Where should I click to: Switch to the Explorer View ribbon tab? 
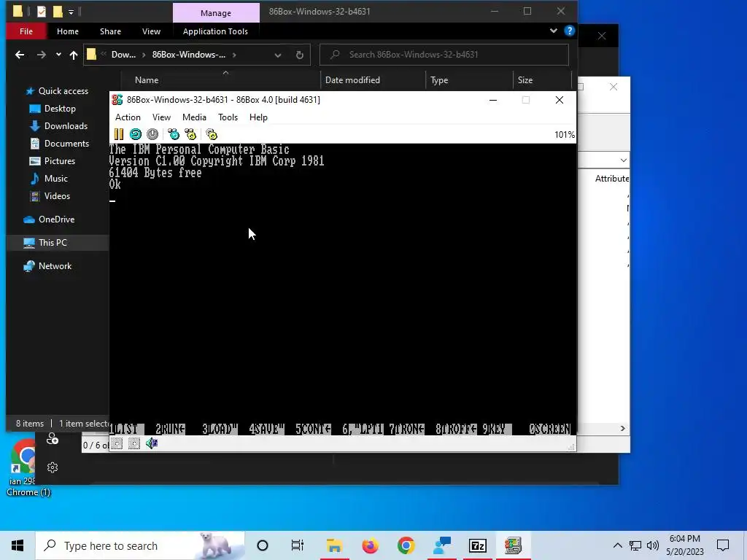151,31
